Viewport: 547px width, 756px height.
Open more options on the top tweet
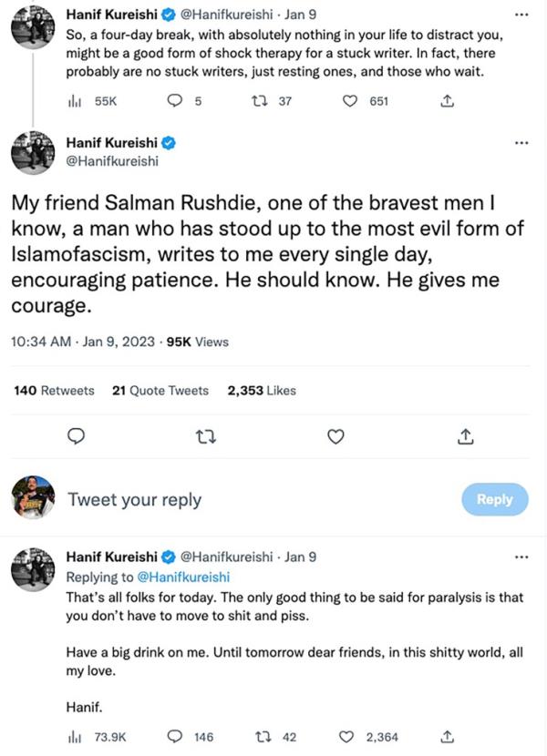[521, 15]
